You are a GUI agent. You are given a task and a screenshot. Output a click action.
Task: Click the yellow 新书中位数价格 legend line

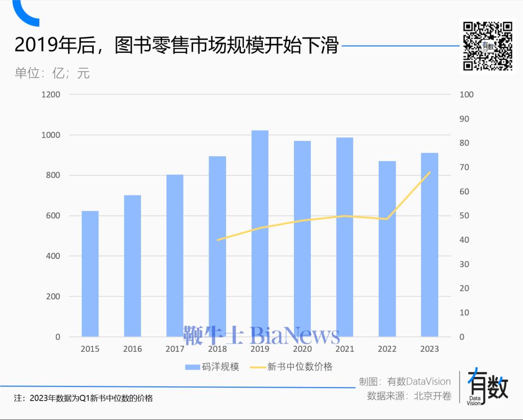(x=257, y=367)
